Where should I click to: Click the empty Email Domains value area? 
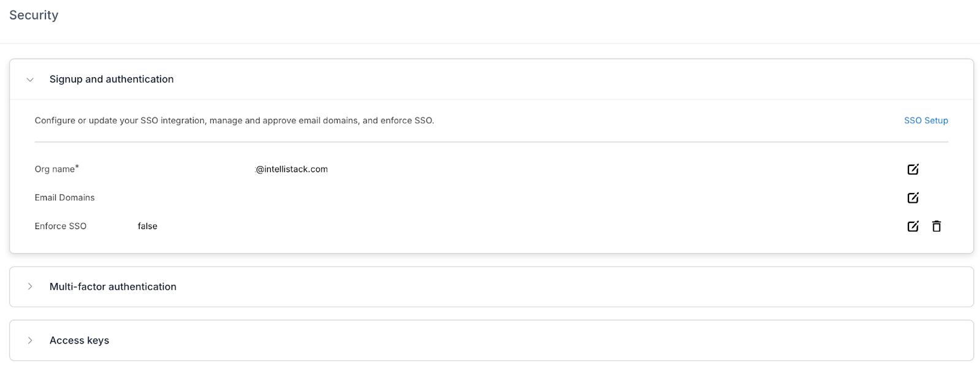[292, 198]
